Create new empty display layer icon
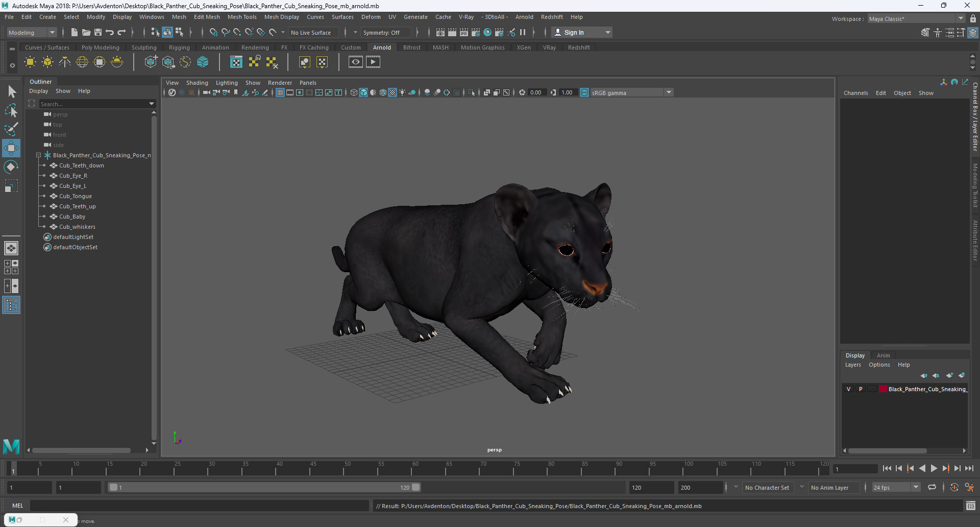980x527 pixels. tap(949, 375)
